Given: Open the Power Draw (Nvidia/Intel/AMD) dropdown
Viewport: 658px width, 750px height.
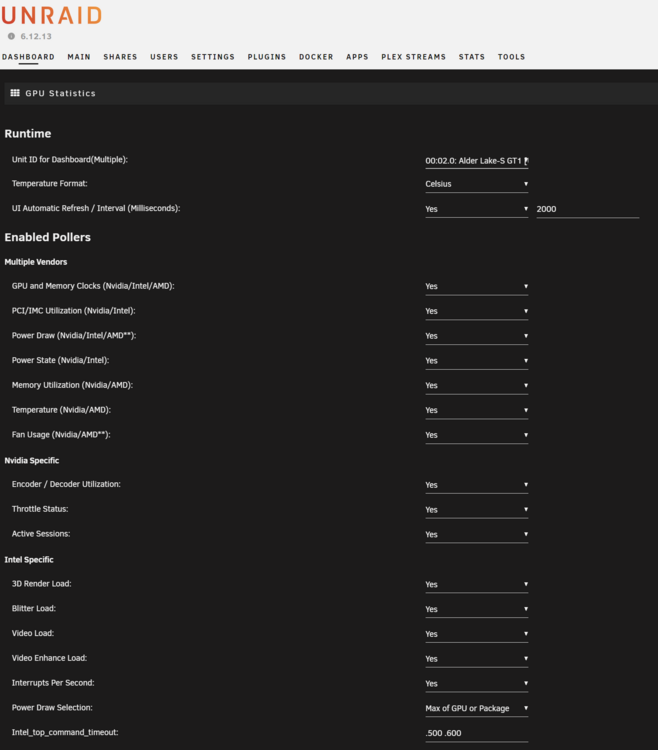Looking at the screenshot, I should point(477,336).
